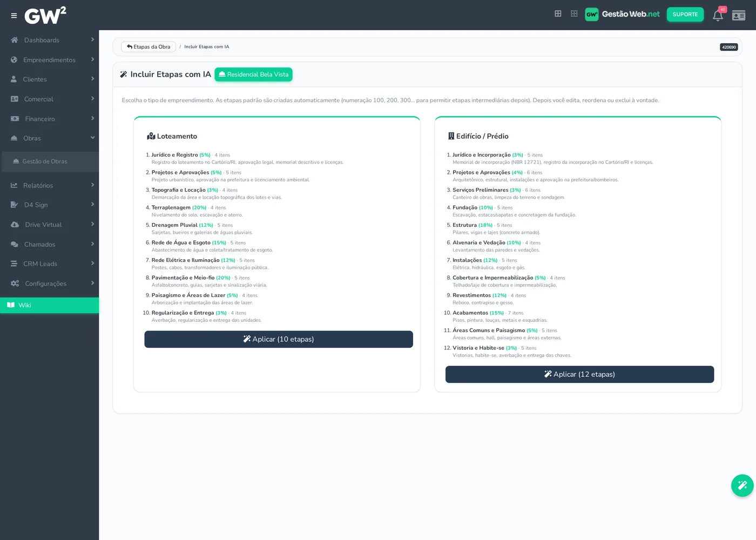The image size is (756, 540).
Task: Click the GW² logo
Action: point(45,15)
